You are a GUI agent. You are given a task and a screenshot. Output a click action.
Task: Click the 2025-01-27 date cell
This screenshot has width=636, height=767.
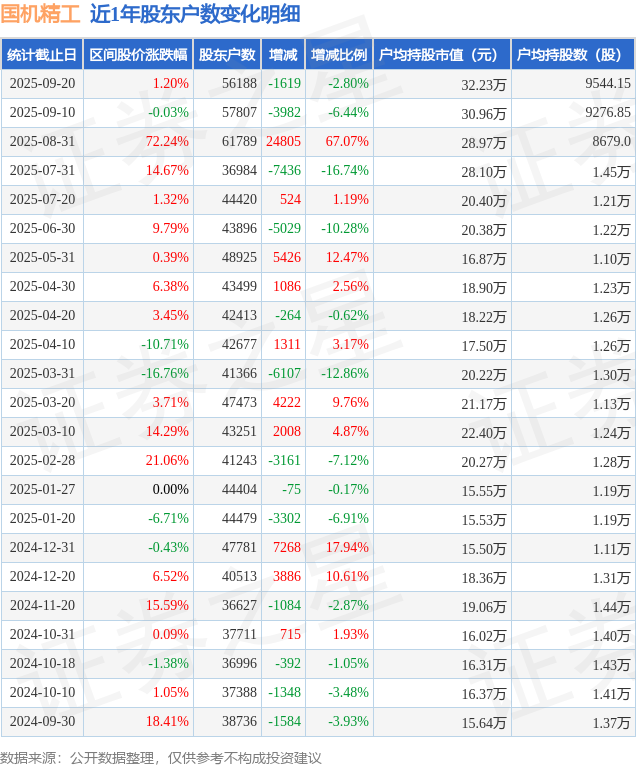42,490
